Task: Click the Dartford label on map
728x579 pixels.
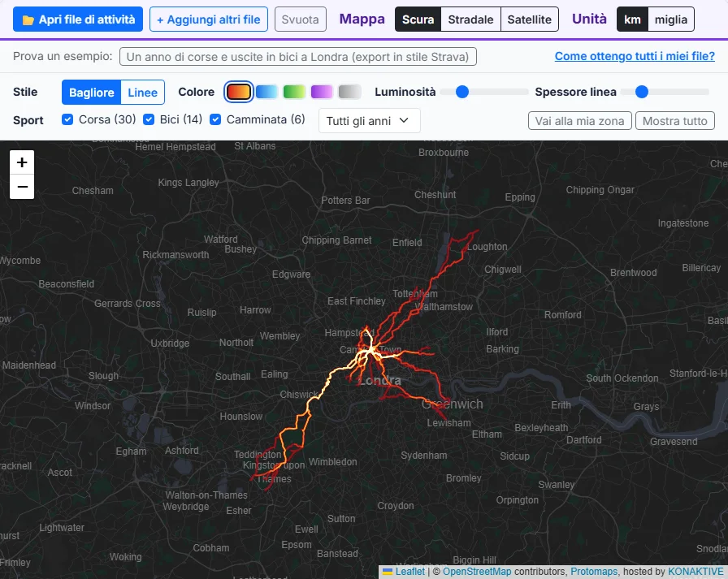Action: 584,440
